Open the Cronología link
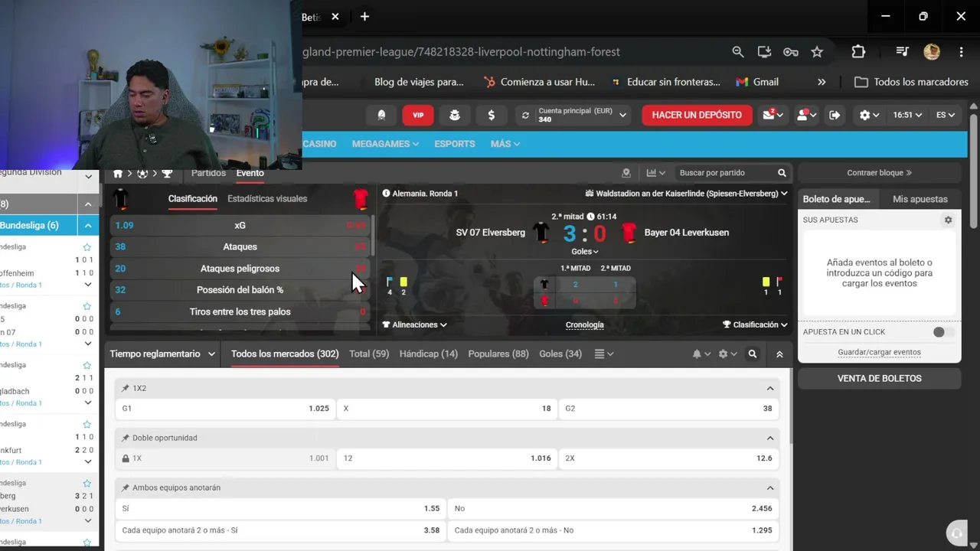Viewport: 980px width, 551px height. (x=585, y=325)
